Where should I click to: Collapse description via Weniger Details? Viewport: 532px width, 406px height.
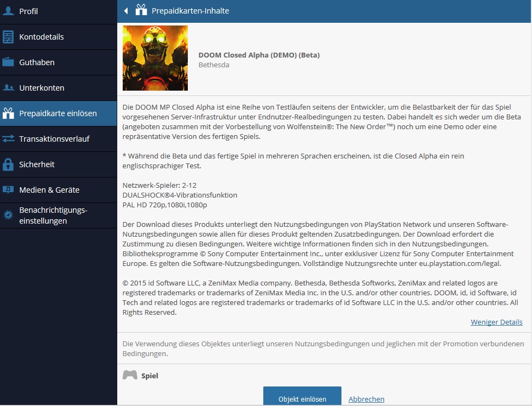(496, 322)
